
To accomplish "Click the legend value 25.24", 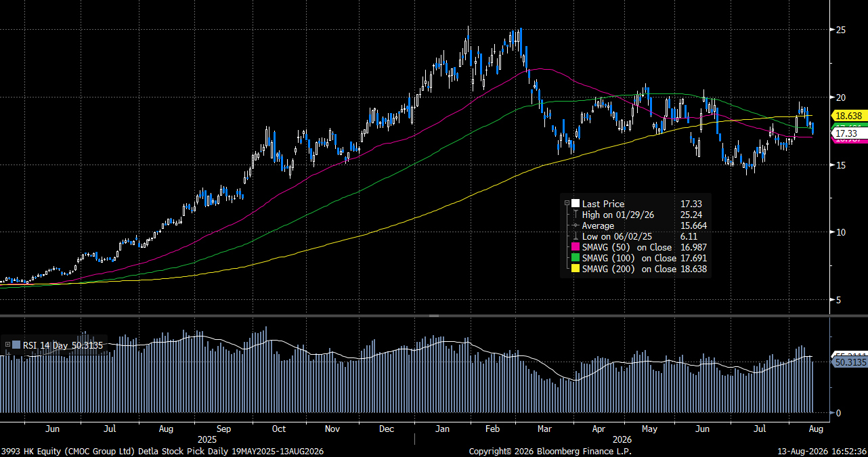I will coord(691,214).
